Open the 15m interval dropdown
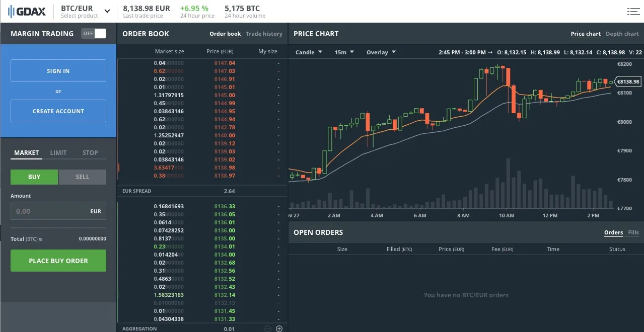644x332 pixels. click(344, 52)
